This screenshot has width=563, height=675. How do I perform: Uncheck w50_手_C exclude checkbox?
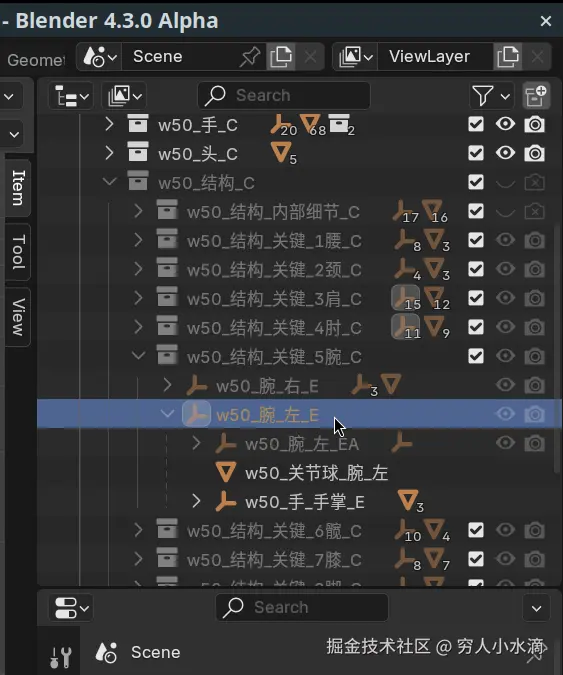click(476, 124)
